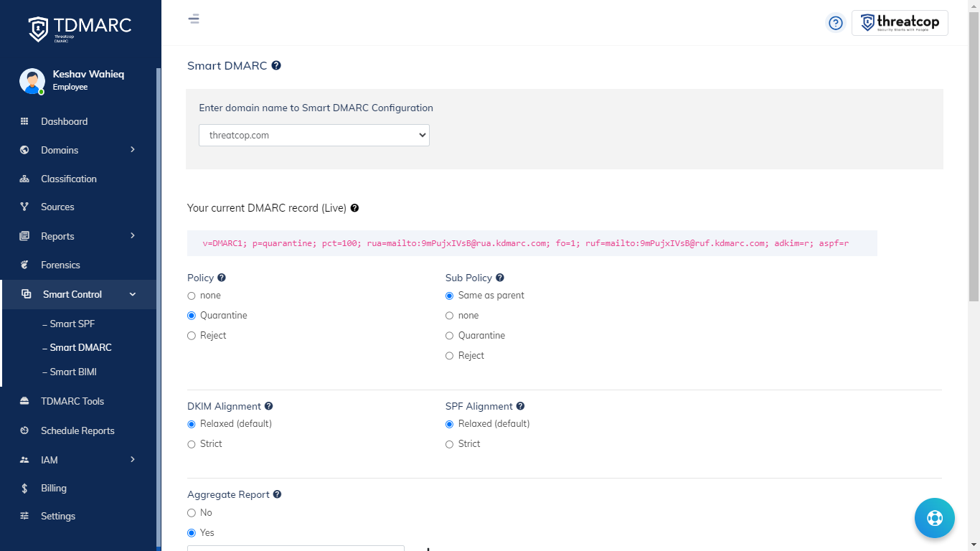The height and width of the screenshot is (551, 980).
Task: Expand the IAM submenu chevron
Action: (133, 459)
